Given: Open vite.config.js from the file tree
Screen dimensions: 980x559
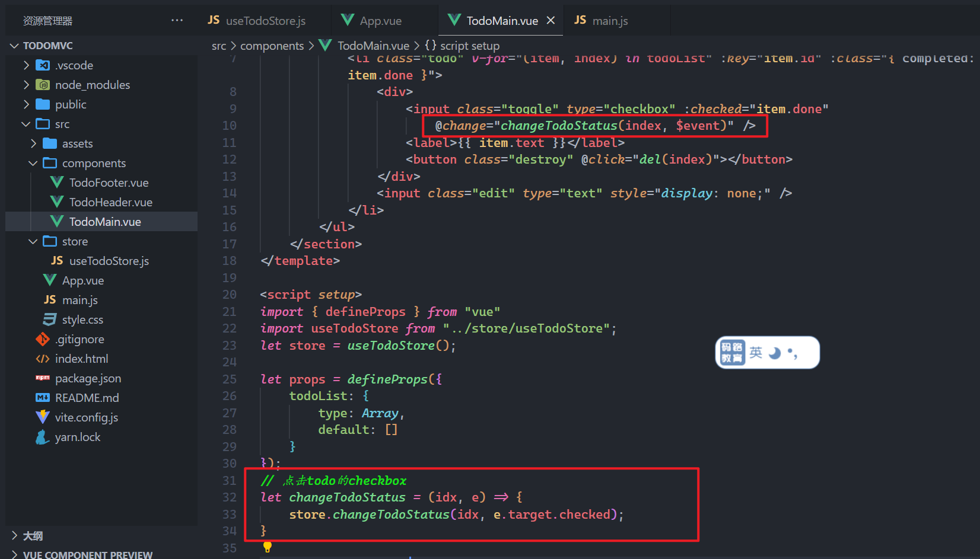Looking at the screenshot, I should pos(87,417).
